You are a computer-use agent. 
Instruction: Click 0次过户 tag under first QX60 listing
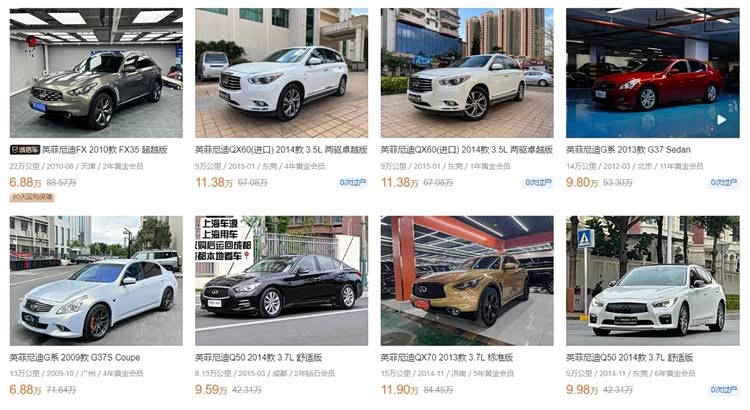pyautogui.click(x=353, y=182)
